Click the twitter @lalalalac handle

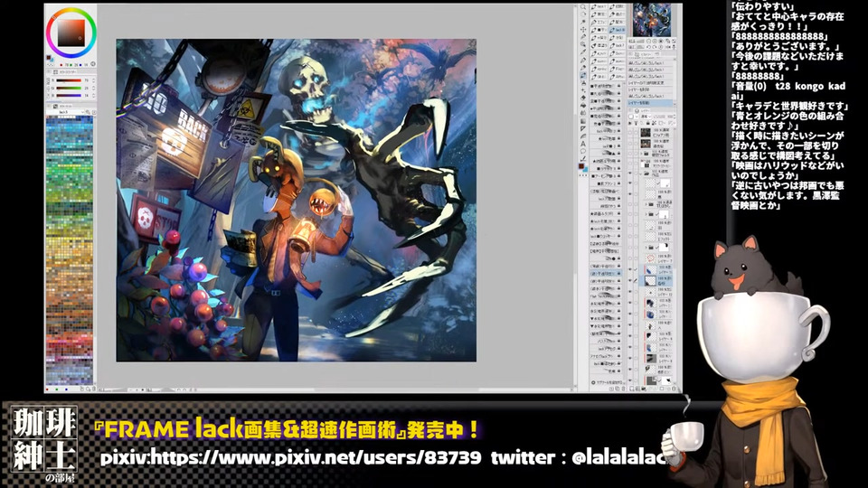click(x=618, y=457)
